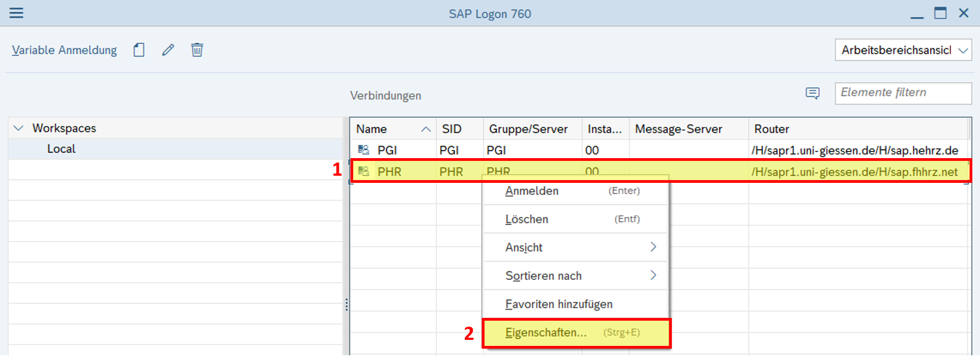This screenshot has height=358, width=980.
Task: Click the PHR SID cell
Action: coord(451,171)
